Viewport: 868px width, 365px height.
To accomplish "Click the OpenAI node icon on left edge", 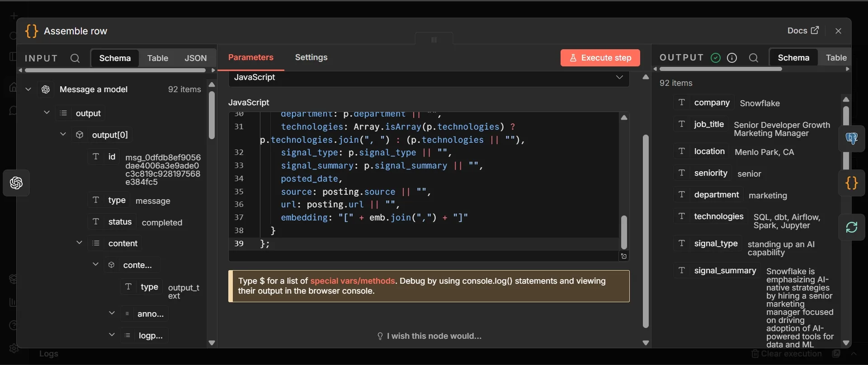I will coord(16,183).
